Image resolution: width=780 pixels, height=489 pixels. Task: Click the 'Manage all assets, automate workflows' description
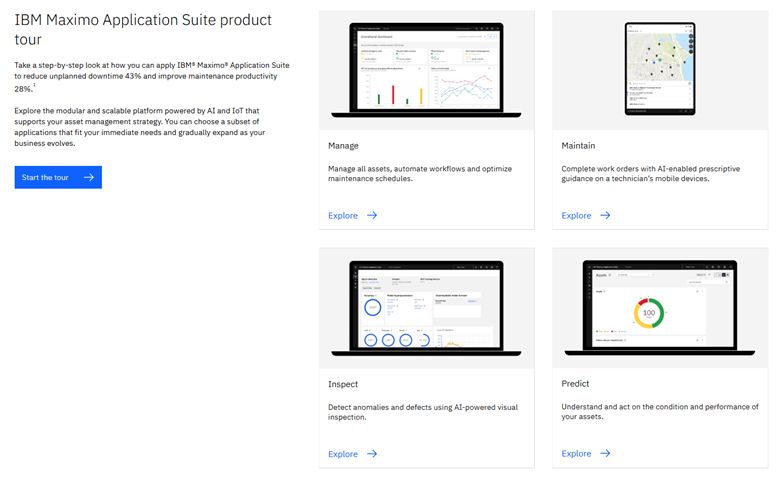420,174
